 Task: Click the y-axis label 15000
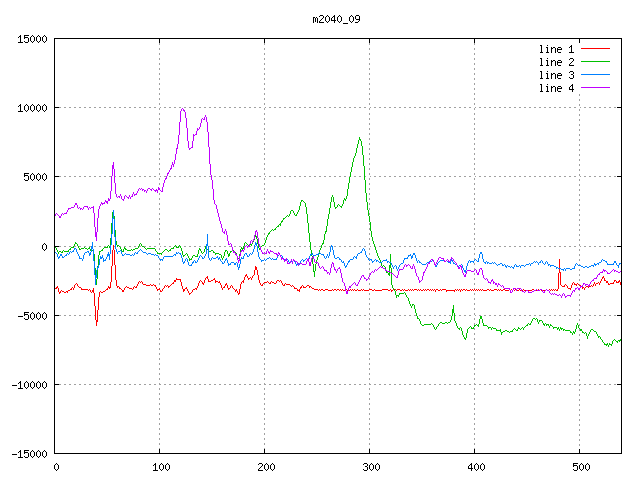[32, 39]
